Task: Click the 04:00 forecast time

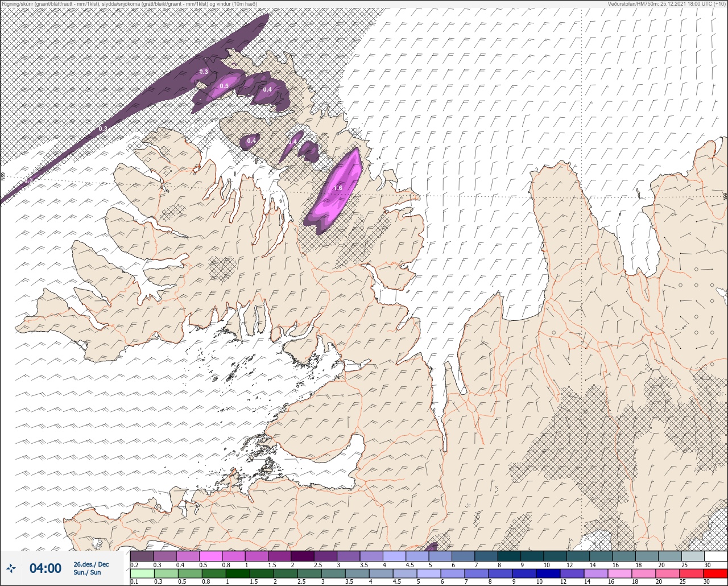Action: coord(45,568)
